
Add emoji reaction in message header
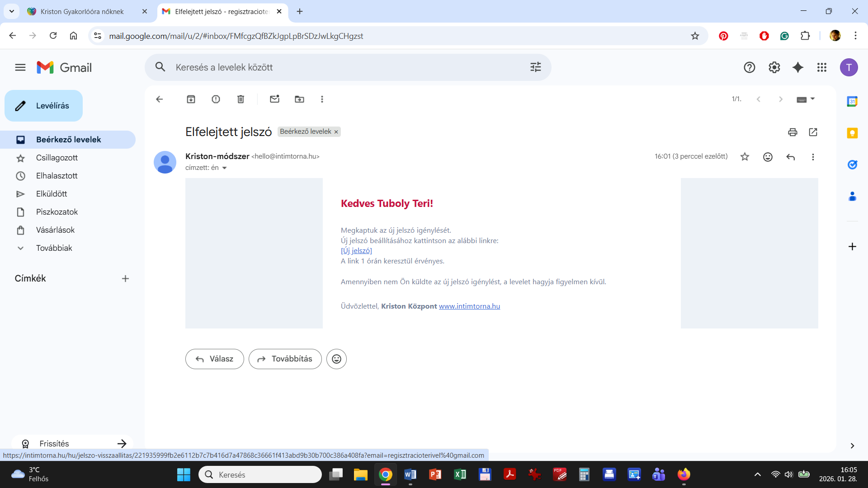click(x=768, y=157)
